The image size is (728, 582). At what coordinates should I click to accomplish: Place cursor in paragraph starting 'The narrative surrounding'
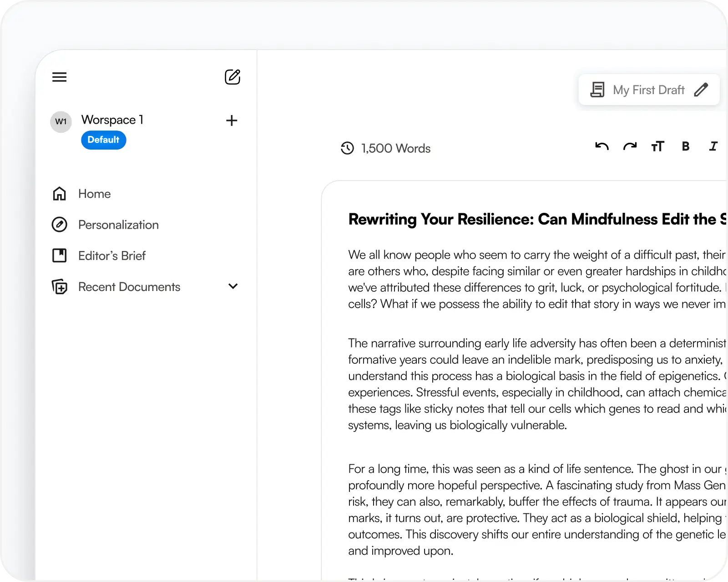click(x=537, y=384)
